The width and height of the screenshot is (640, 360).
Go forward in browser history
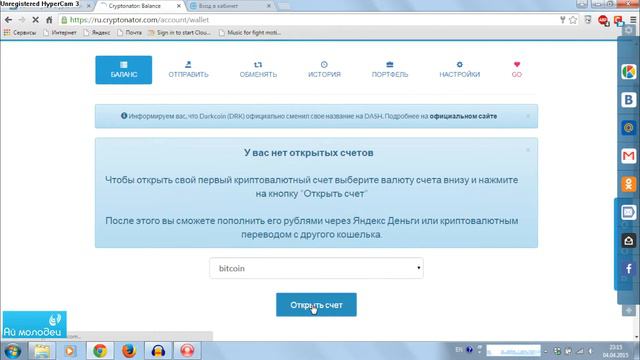pyautogui.click(x=22, y=20)
